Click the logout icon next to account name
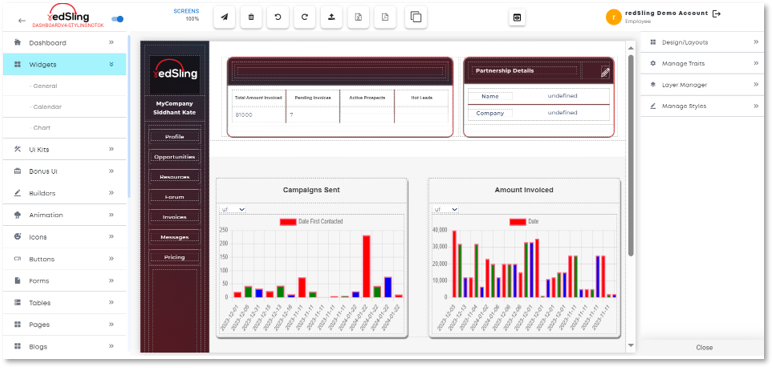This screenshot has width=773, height=368. [x=717, y=14]
